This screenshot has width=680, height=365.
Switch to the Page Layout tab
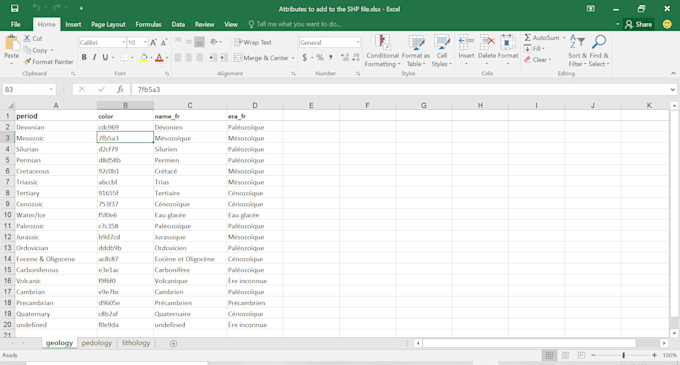point(108,24)
